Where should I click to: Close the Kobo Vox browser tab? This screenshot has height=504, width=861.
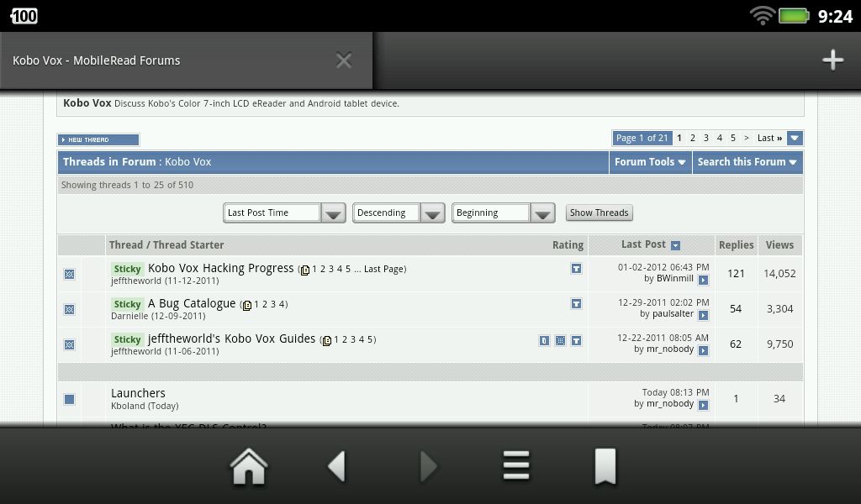344,60
